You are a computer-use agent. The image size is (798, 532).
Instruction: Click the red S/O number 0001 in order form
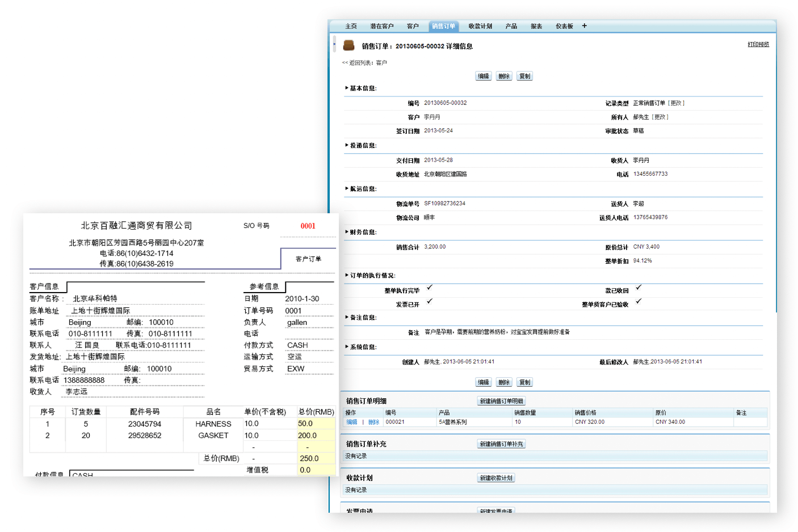coord(308,226)
